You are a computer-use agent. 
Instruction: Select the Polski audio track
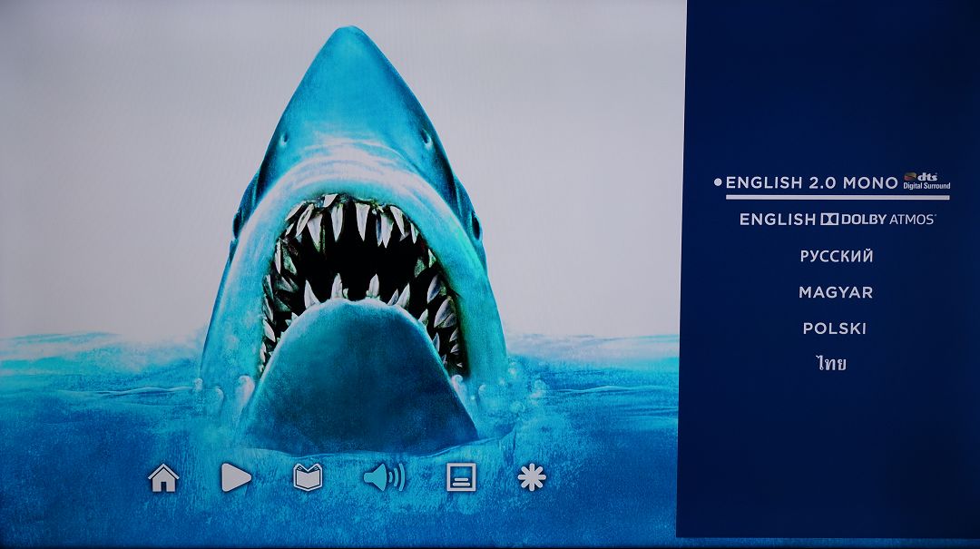[x=835, y=328]
